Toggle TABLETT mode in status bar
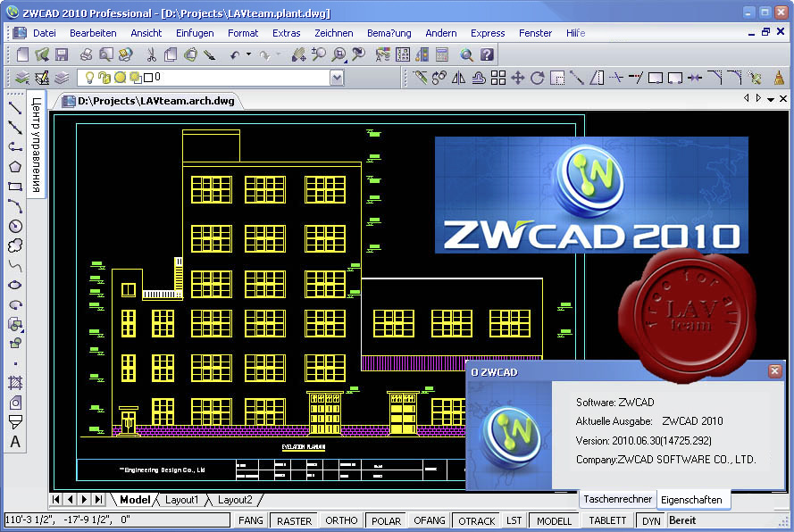The height and width of the screenshot is (532, 794). (x=607, y=520)
